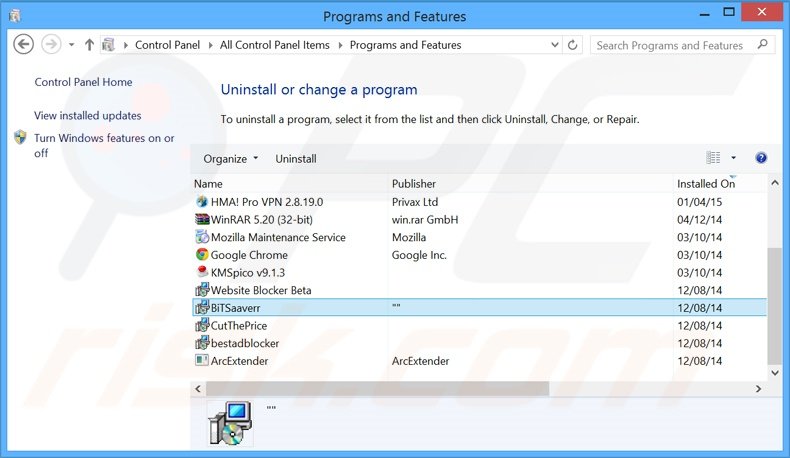Select the Website Blocker Beta icon
790x458 pixels.
click(x=202, y=290)
